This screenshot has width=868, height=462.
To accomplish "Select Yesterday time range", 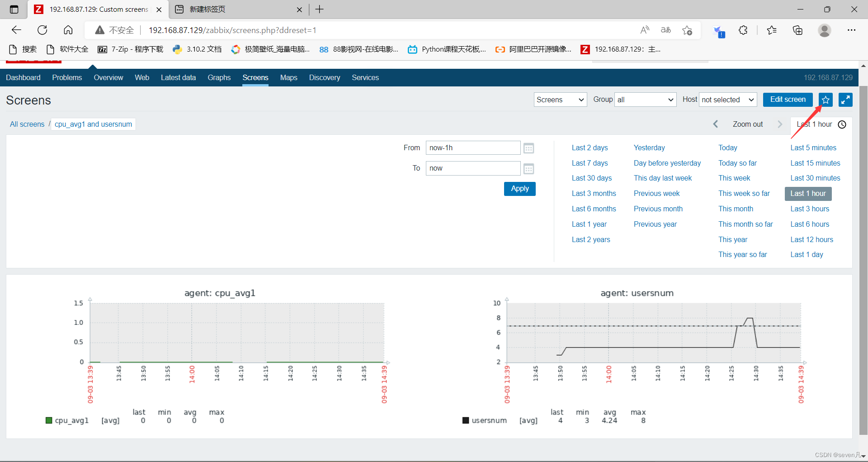I will (x=649, y=148).
